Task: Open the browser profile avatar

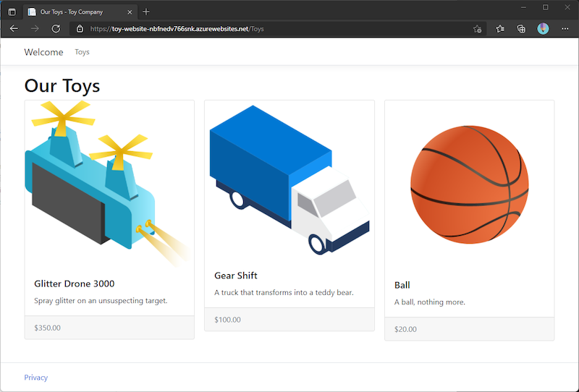Action: click(543, 29)
